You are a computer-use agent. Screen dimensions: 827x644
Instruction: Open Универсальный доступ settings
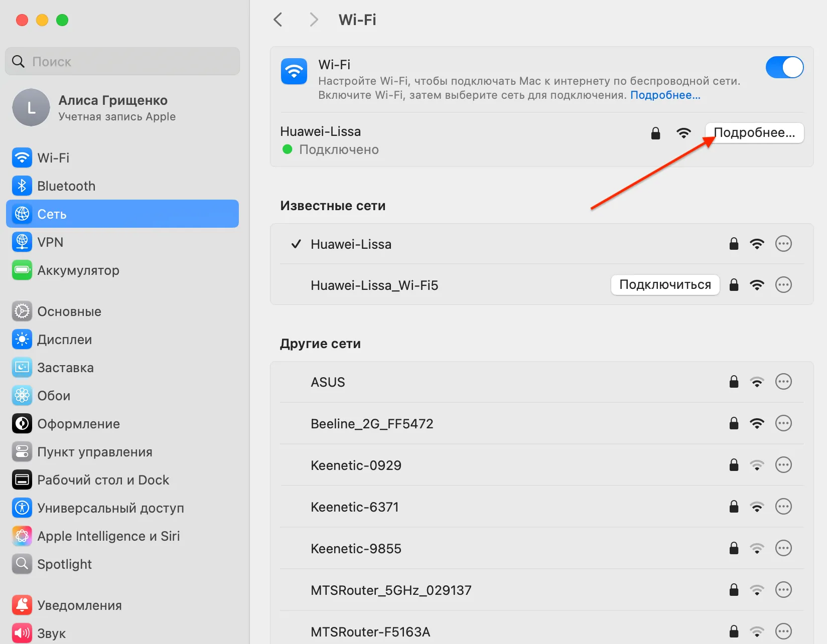(122, 508)
